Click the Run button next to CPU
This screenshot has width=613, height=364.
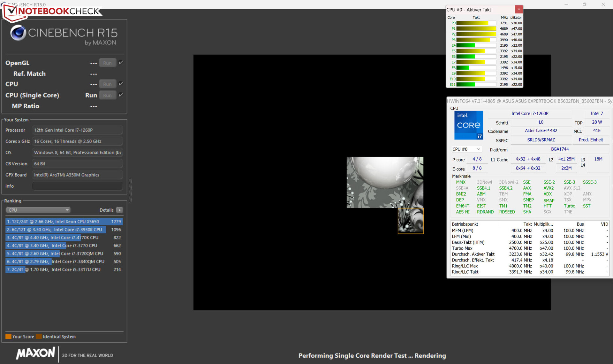coord(107,84)
